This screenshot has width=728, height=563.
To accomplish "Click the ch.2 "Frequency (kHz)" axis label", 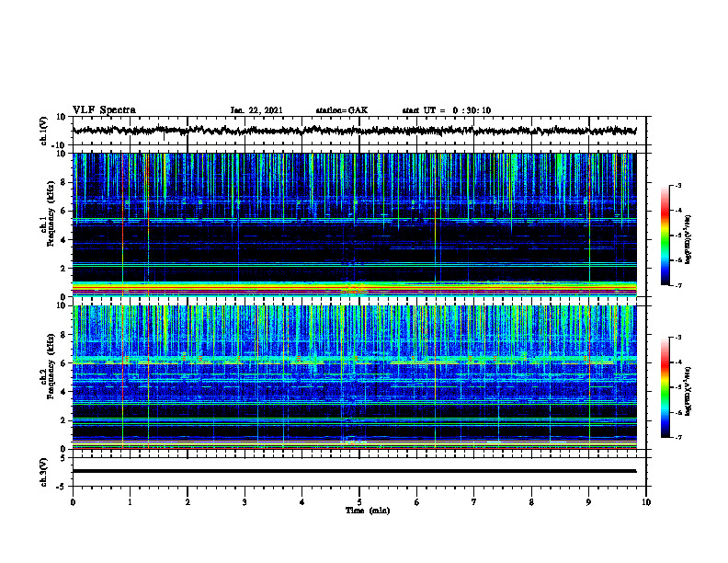I will coord(51,366).
